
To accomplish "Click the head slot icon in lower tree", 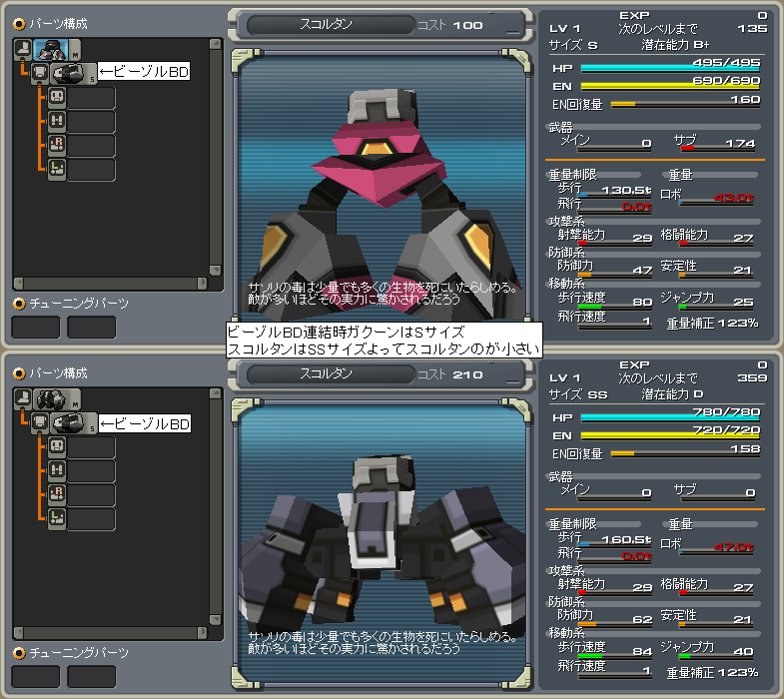I will pyautogui.click(x=57, y=447).
